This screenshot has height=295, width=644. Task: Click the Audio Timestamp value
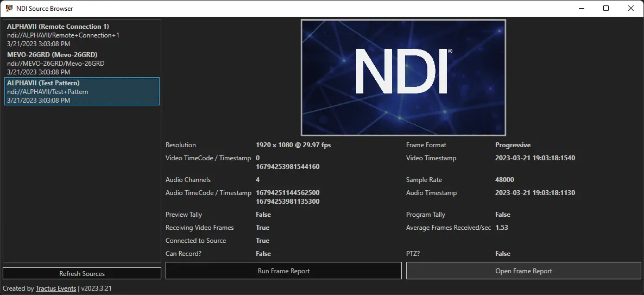click(535, 193)
